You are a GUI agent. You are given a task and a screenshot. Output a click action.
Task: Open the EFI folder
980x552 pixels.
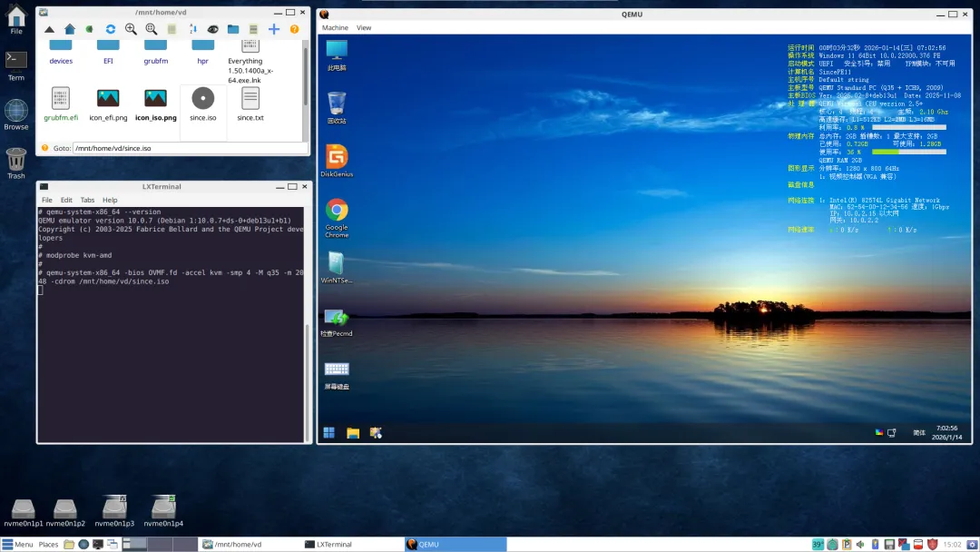click(108, 54)
